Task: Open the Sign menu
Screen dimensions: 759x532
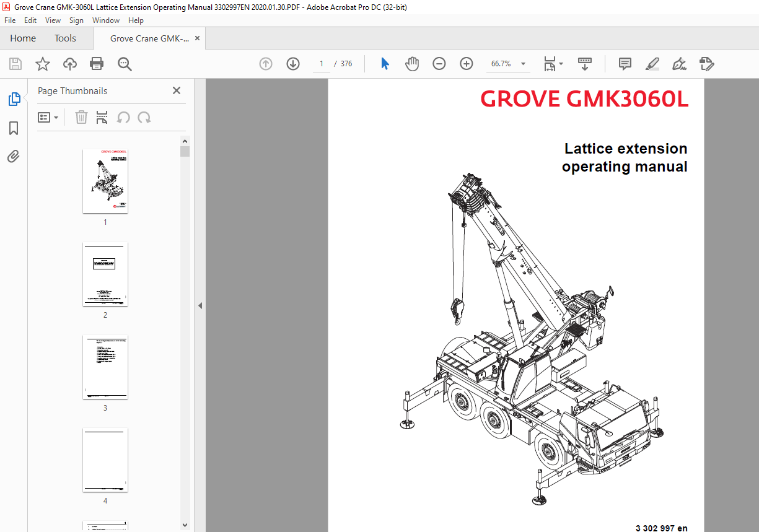Action: (76, 20)
